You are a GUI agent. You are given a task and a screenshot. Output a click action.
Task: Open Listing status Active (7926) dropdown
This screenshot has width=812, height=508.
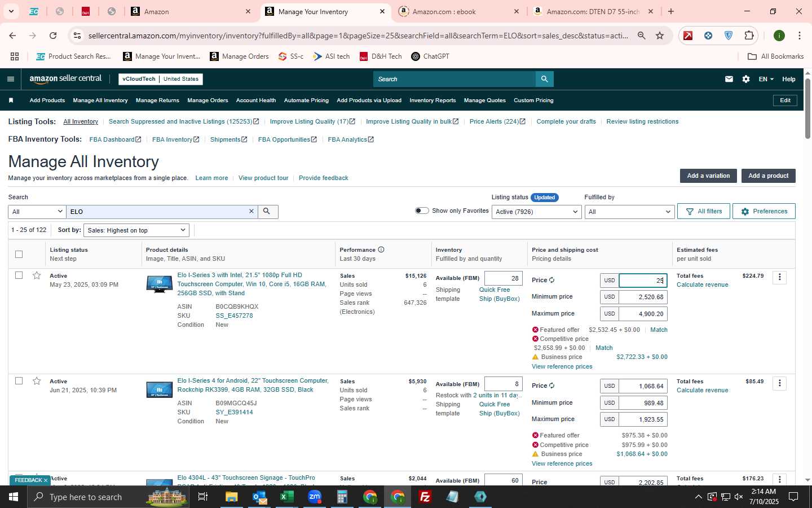coord(536,212)
